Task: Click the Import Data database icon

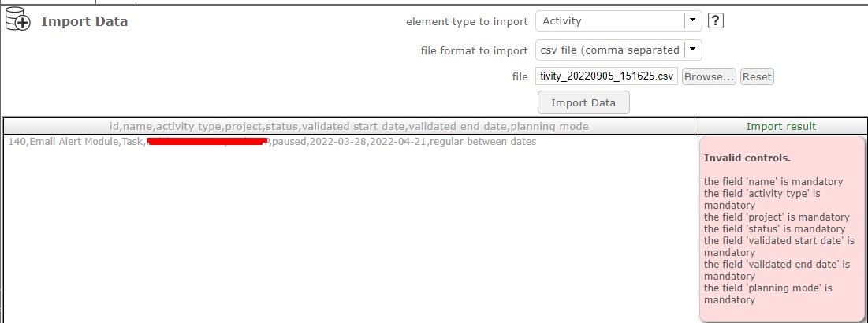Action: [x=17, y=21]
